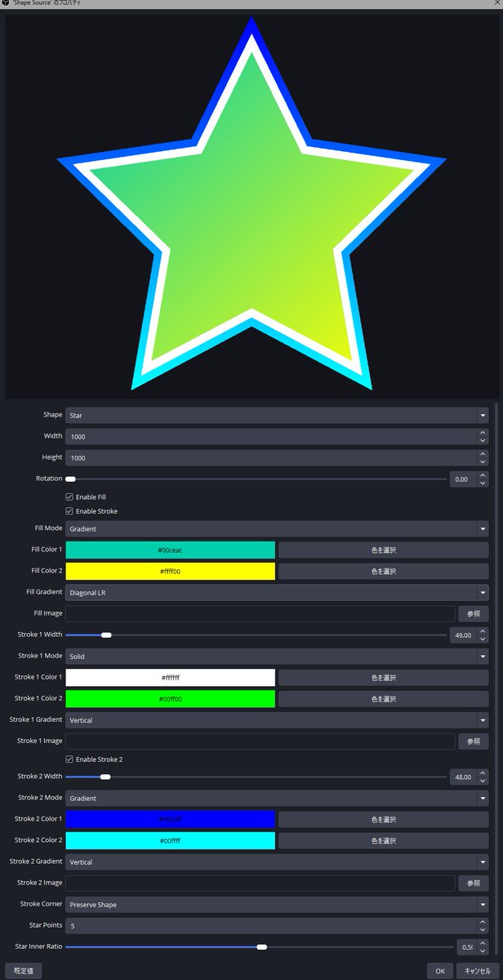Click Stroke 2 Color 2 cyan swatch
This screenshot has width=503, height=980.
coord(170,840)
